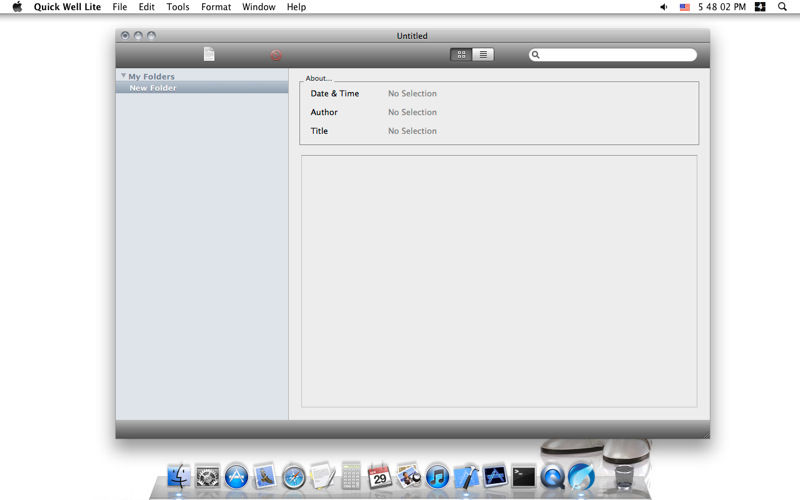The width and height of the screenshot is (800, 500).
Task: Click the menu bar icon beside the clock
Action: point(760,7)
